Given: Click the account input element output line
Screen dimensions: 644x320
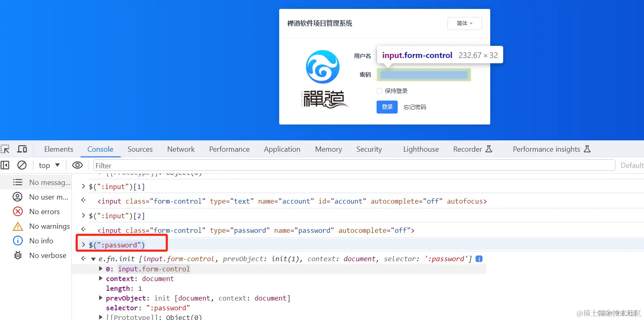Looking at the screenshot, I should [292, 201].
